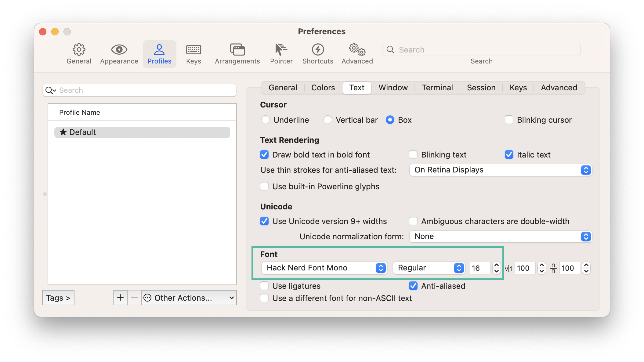Open Regular font style dropdown

429,268
